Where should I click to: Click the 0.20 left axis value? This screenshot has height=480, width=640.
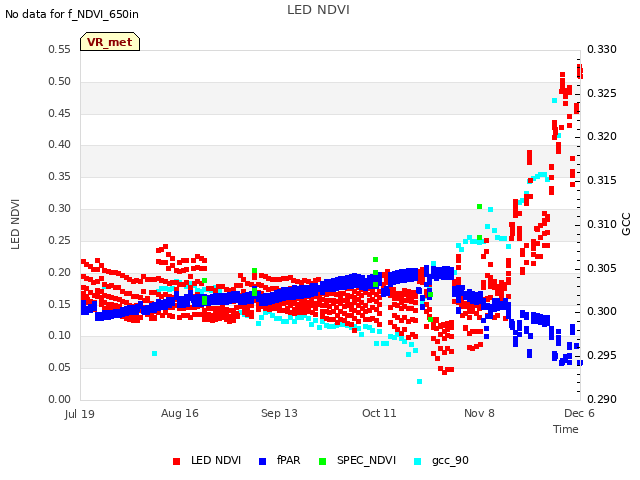[x=59, y=272]
